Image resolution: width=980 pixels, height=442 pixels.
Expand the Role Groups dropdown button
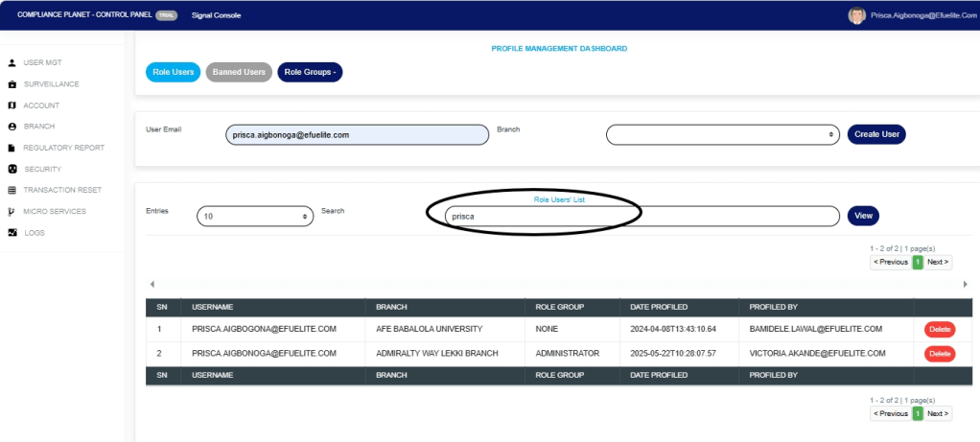[x=310, y=72]
